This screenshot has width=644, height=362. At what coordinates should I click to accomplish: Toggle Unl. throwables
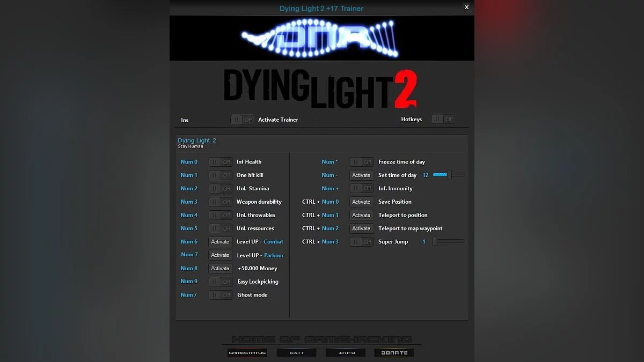click(x=220, y=215)
